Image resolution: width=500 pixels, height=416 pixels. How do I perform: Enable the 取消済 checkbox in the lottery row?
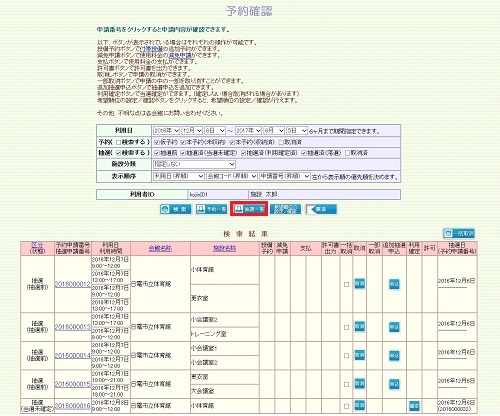[x=347, y=153]
